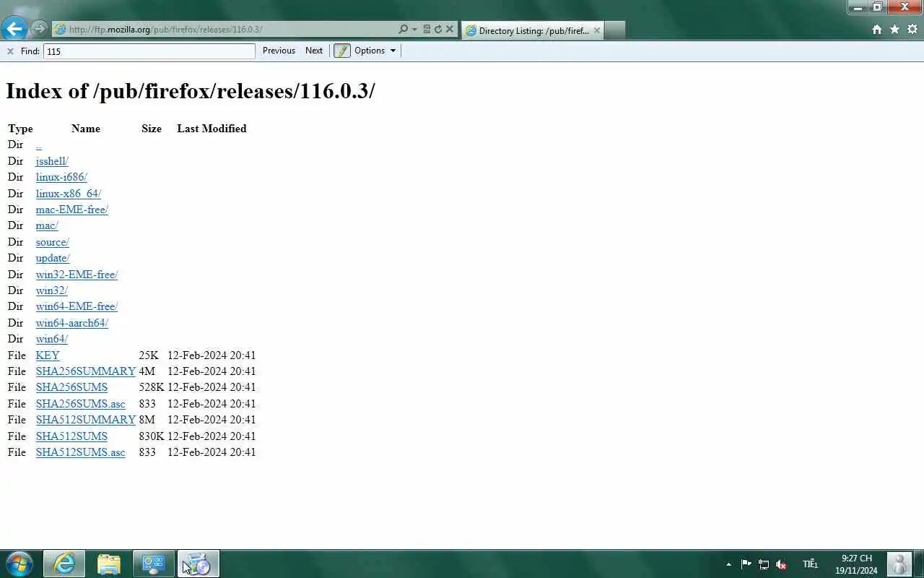Viewport: 924px width, 578px height.
Task: Close the Directory Listing tab
Action: [597, 30]
